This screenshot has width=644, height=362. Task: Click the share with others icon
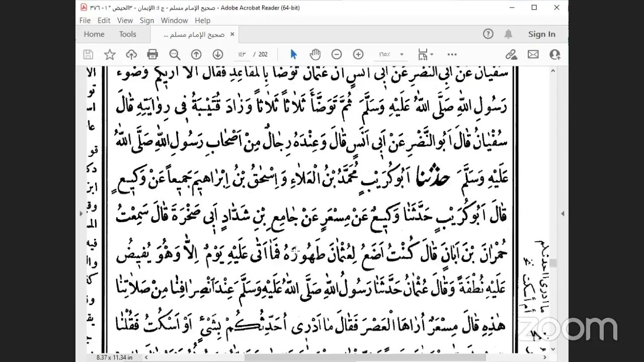click(555, 54)
